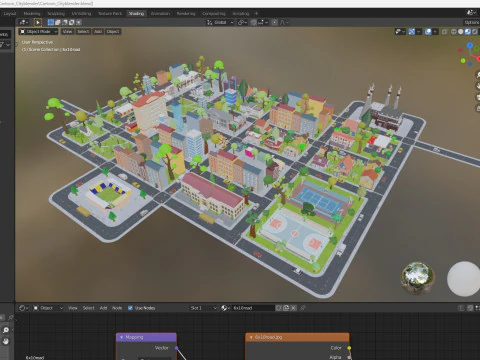Screen dimensions: 480x360
Task: Open proportional editing falloff dropdown
Action: [284, 22]
